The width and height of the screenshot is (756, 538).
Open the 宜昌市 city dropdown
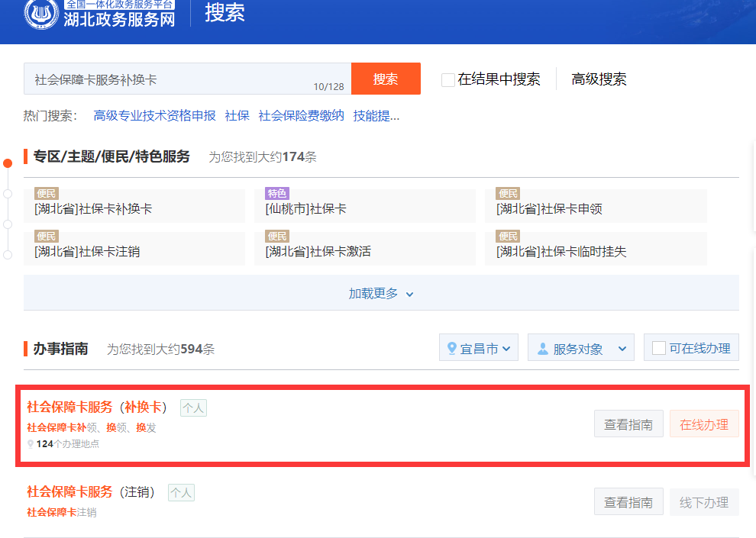coord(479,349)
